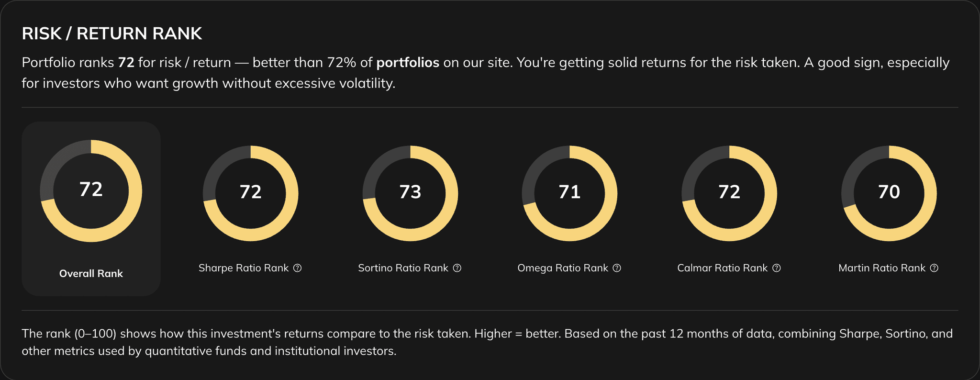Click the RISK / RETURN RANK heading
The width and height of the screenshot is (980, 380).
[x=111, y=34]
